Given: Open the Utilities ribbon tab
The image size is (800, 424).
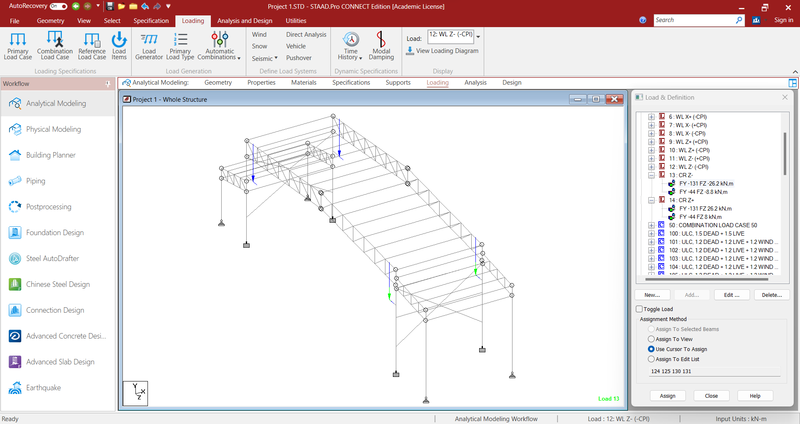Looking at the screenshot, I should pos(296,21).
